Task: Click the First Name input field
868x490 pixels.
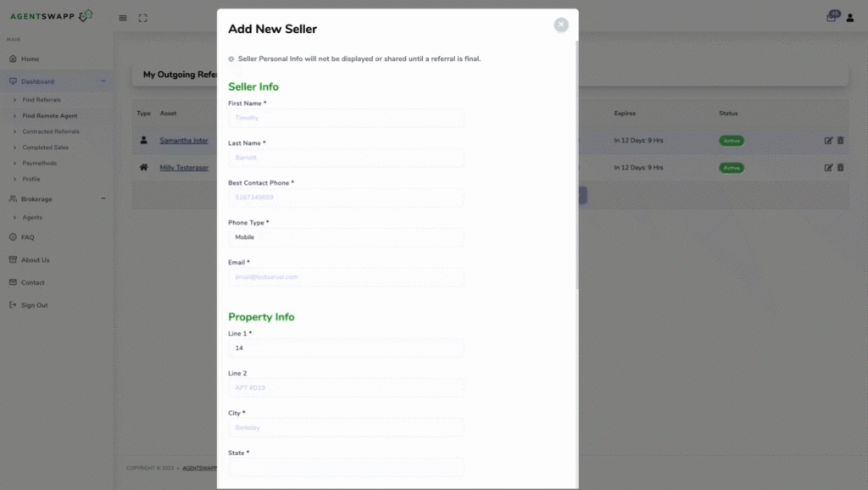Action: coord(346,118)
